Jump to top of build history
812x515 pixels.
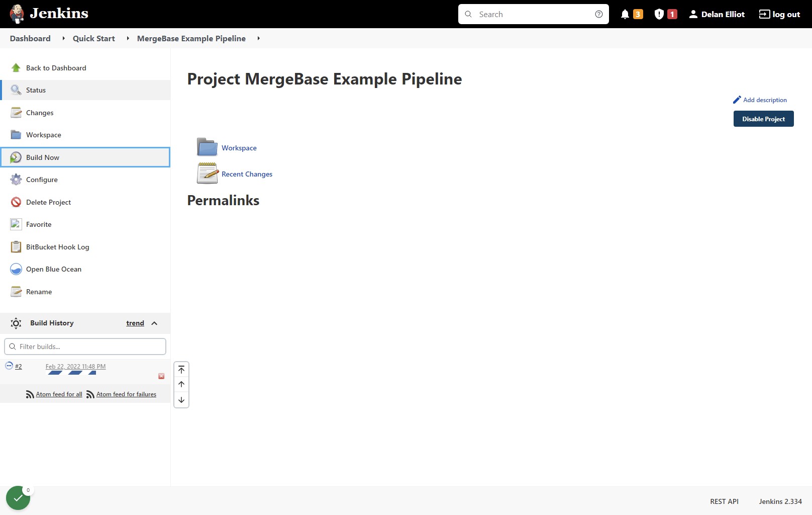[181, 370]
